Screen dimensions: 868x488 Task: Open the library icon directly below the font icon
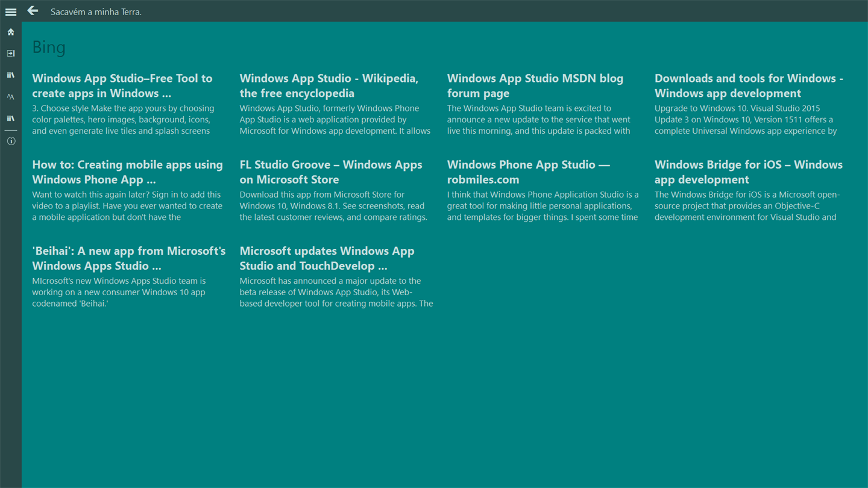click(11, 119)
